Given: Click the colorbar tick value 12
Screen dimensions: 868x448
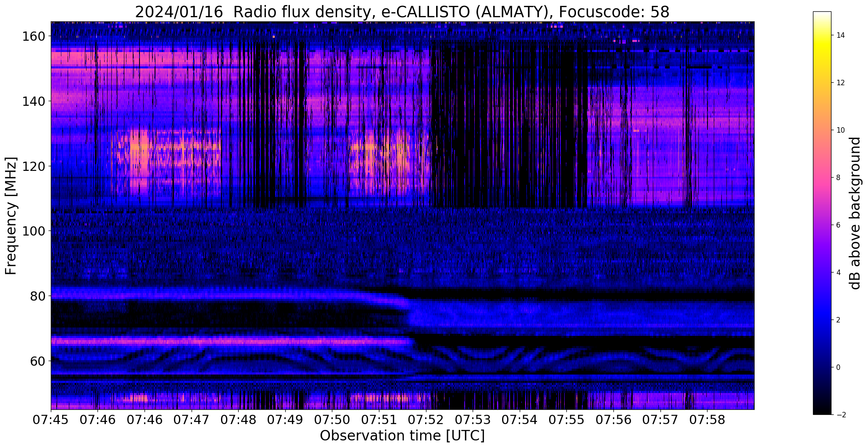Looking at the screenshot, I should (x=841, y=83).
